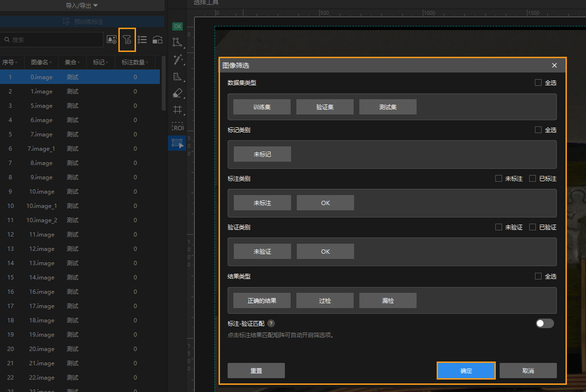Select the mask shape tool
The height and width of the screenshot is (392, 586).
pos(178,76)
